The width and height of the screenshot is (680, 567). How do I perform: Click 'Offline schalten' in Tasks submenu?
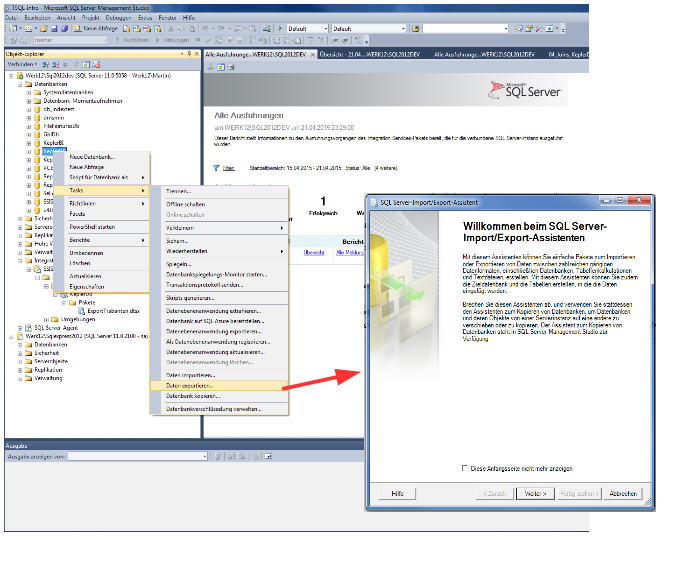(219, 204)
